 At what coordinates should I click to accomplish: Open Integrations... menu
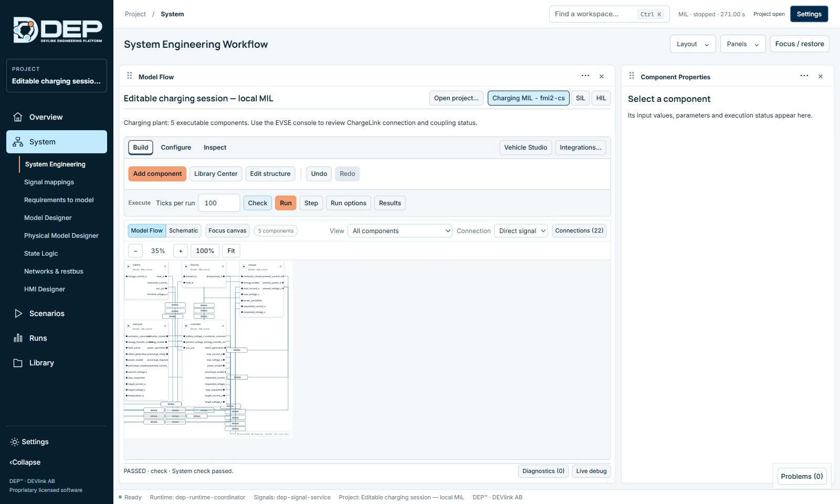[581, 148]
